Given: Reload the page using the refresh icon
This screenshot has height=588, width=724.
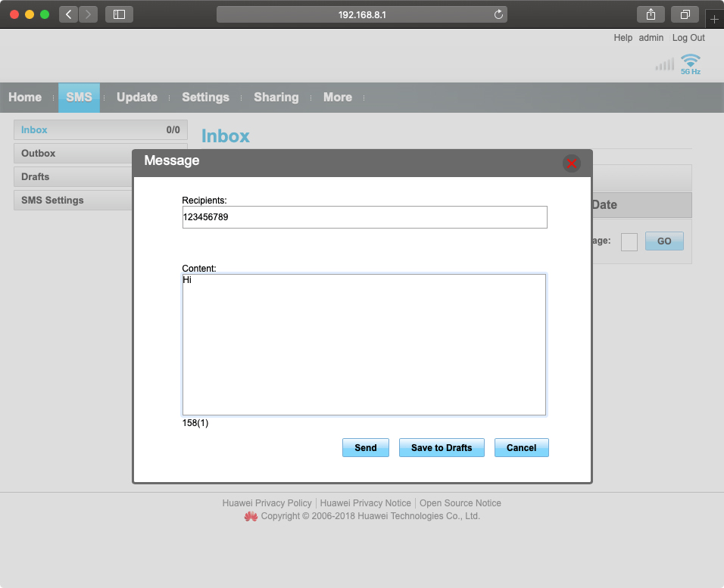Looking at the screenshot, I should pos(498,14).
